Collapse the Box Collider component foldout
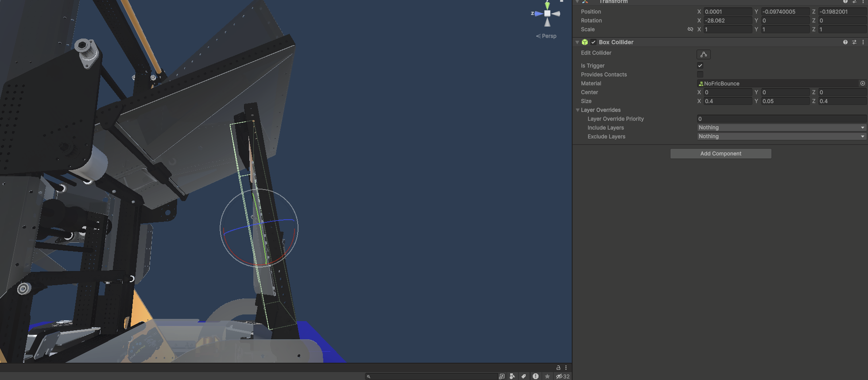The image size is (868, 380). (x=577, y=42)
